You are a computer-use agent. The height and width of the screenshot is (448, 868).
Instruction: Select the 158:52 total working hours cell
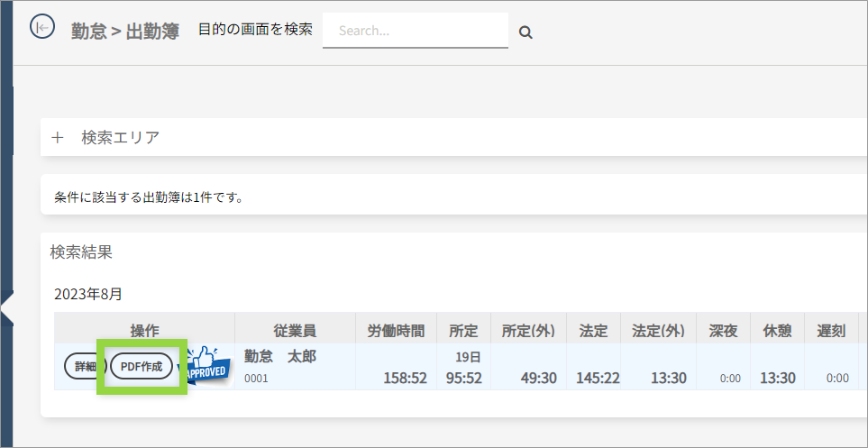pyautogui.click(x=405, y=378)
